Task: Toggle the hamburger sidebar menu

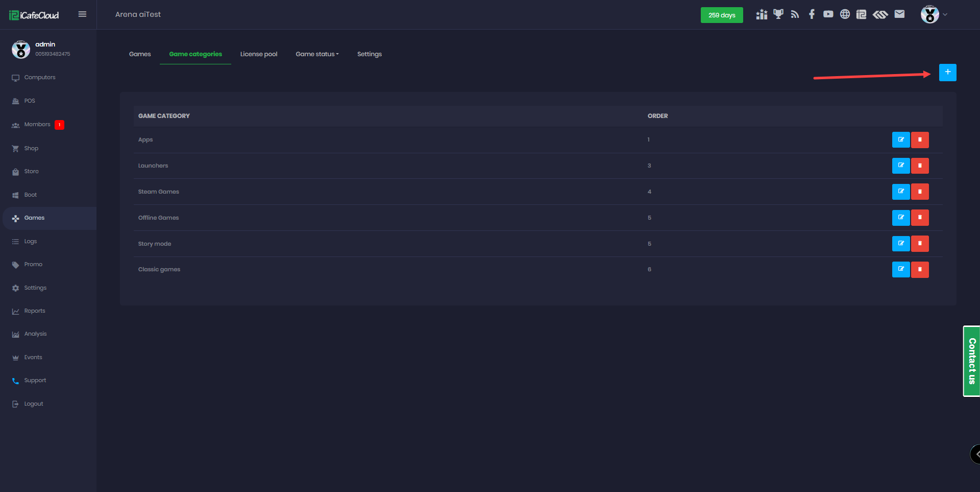Action: pyautogui.click(x=82, y=14)
